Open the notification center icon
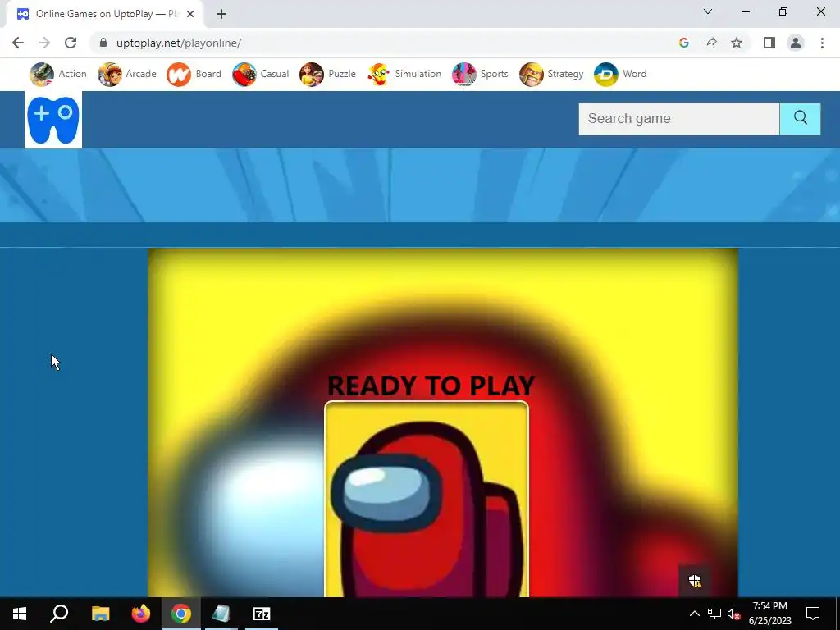This screenshot has height=630, width=840. click(813, 614)
